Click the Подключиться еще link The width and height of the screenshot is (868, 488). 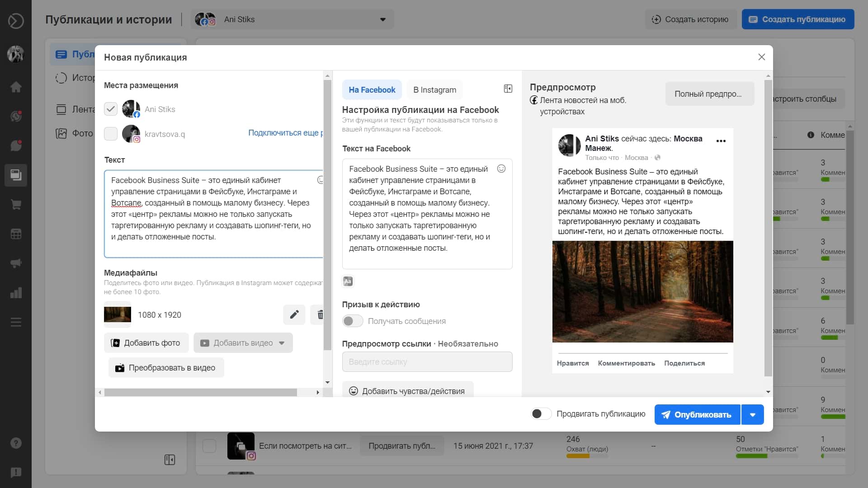click(x=286, y=133)
